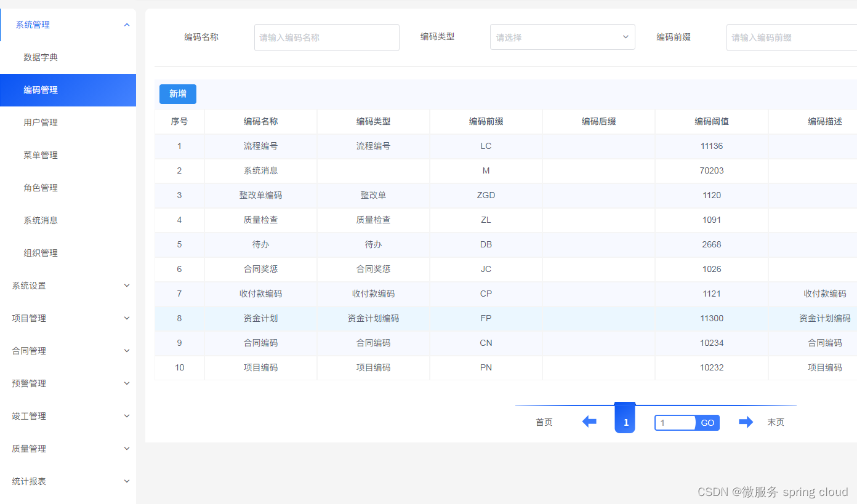Click prefix cell JC
Screen dimensions: 857x504
(486, 270)
